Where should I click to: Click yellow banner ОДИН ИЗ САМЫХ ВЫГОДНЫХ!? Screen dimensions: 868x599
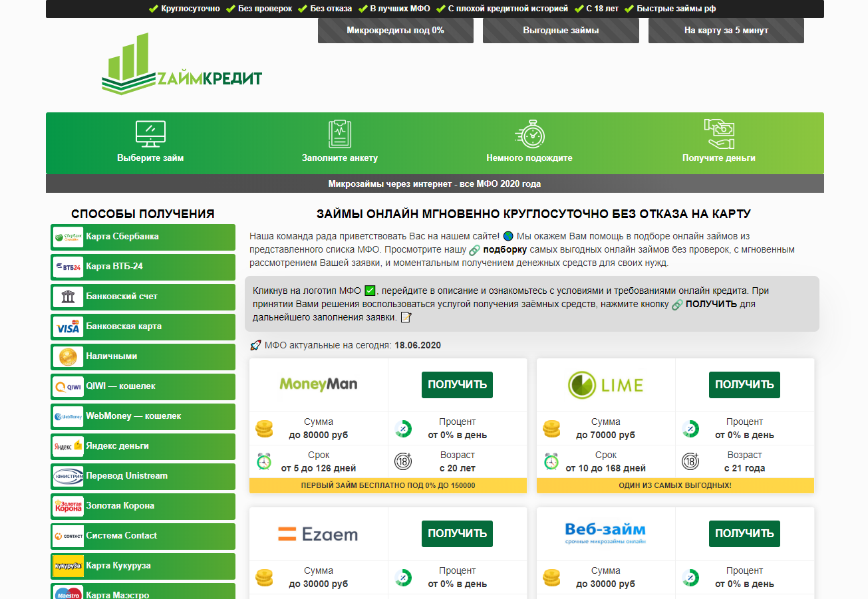click(x=675, y=485)
